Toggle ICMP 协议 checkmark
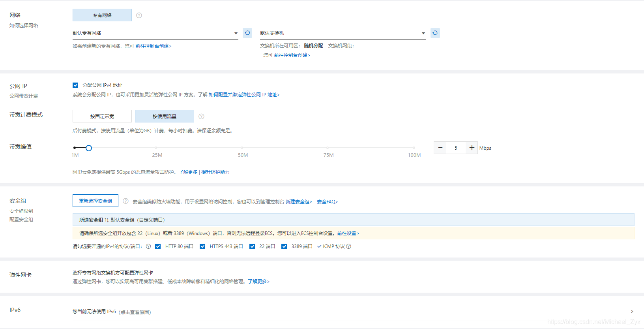The image size is (644, 329). click(x=319, y=246)
